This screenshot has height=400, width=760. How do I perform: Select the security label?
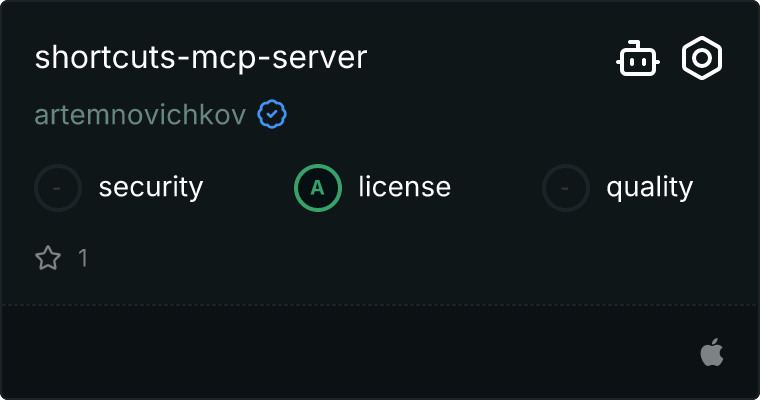click(x=150, y=187)
